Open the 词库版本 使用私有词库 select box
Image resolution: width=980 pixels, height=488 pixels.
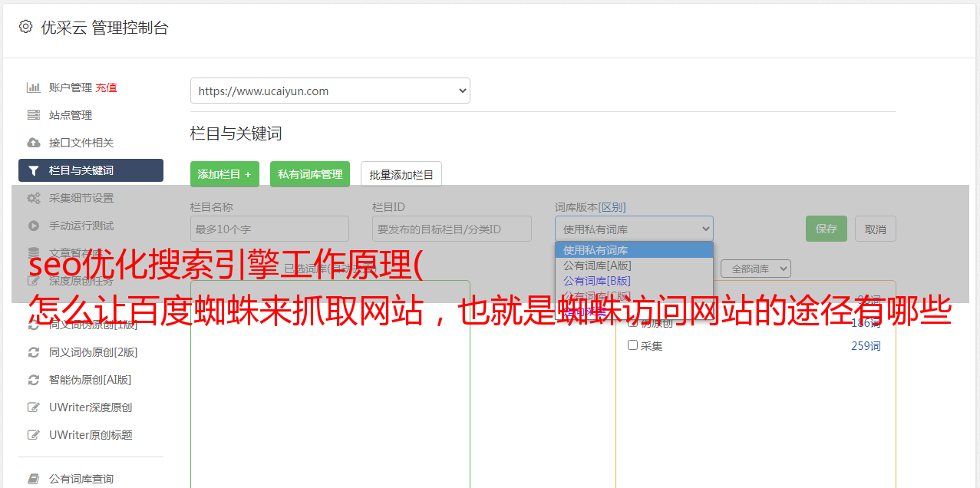(634, 229)
